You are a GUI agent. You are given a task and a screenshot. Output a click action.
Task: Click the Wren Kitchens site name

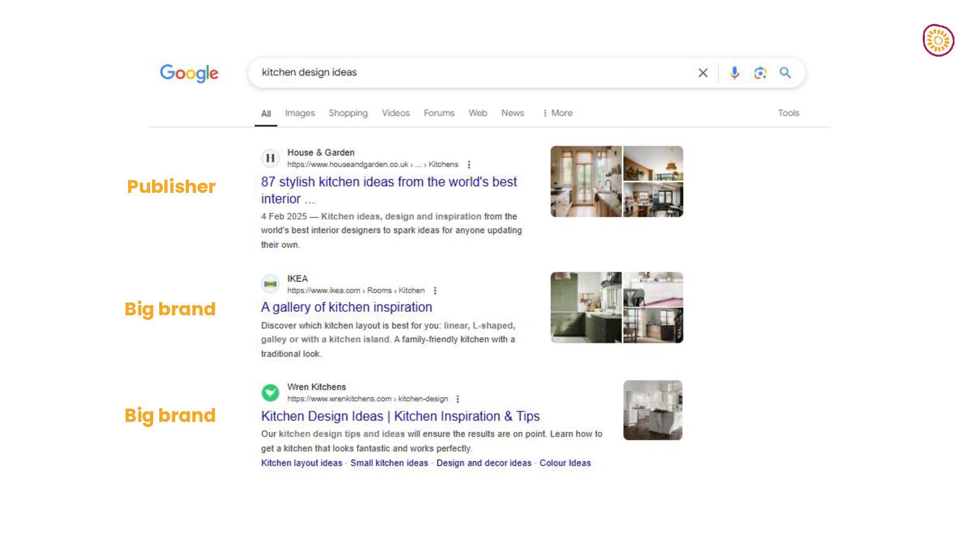pos(316,387)
